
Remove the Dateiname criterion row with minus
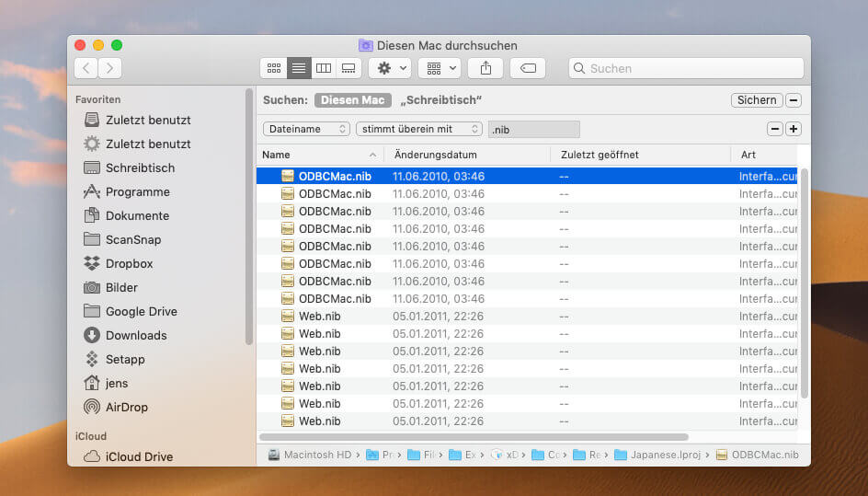click(x=775, y=129)
